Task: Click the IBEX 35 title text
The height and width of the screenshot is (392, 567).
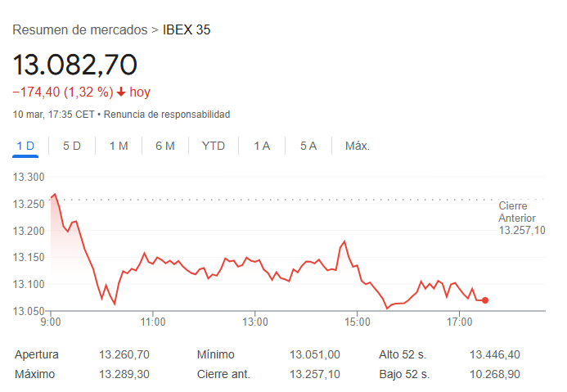Action: coord(187,30)
